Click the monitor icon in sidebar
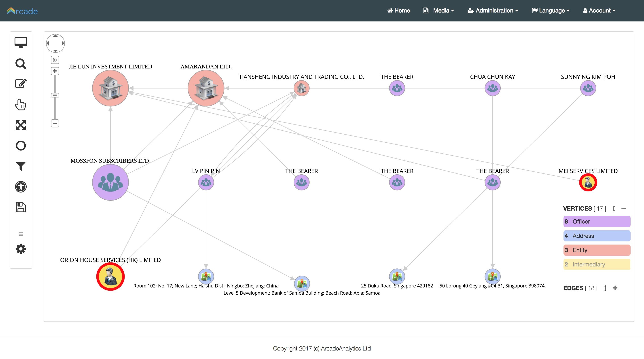The width and height of the screenshot is (644, 359). 21,42
